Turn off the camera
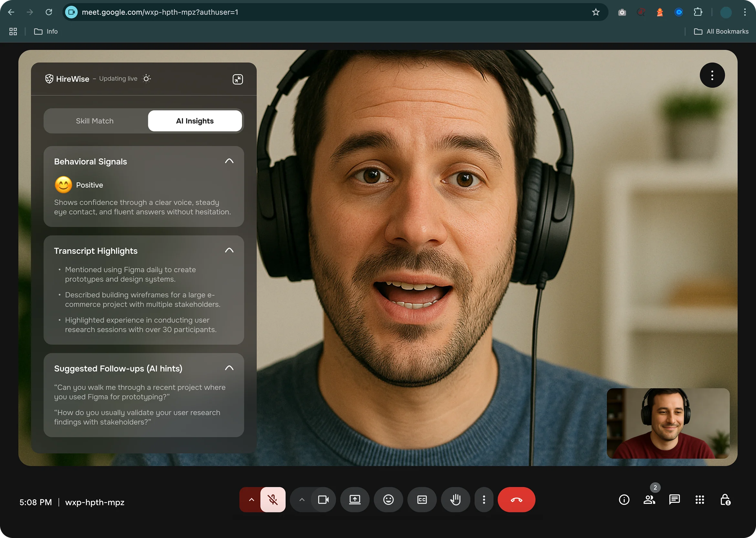 coord(323,500)
